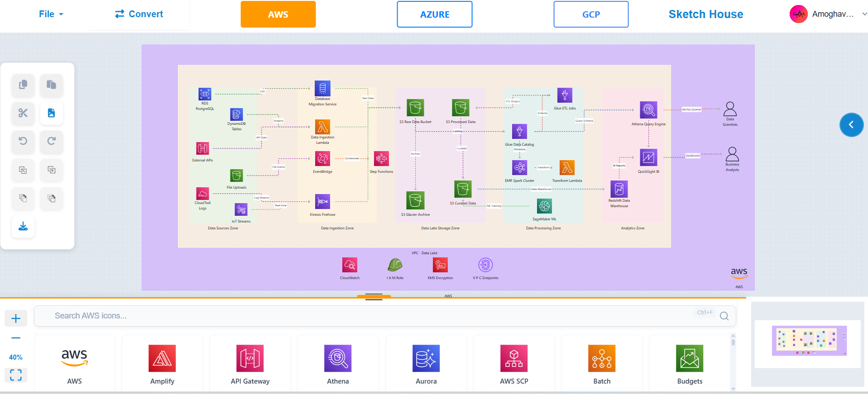This screenshot has width=868, height=394.
Task: Select the scissors cut tool
Action: click(x=23, y=113)
